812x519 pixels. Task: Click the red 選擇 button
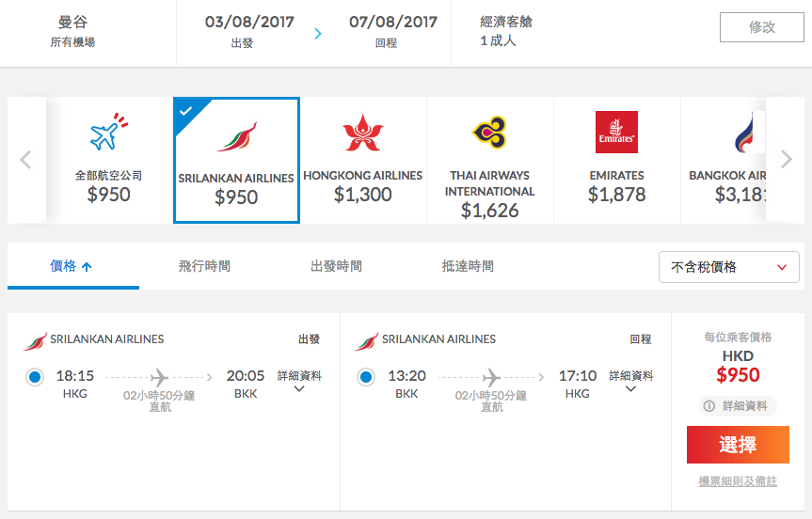point(738,445)
